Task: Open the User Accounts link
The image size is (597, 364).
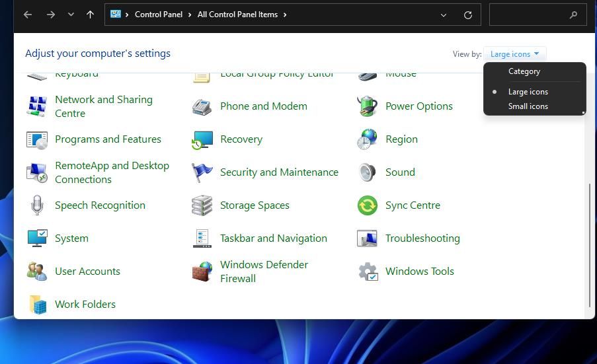Action: 87,272
